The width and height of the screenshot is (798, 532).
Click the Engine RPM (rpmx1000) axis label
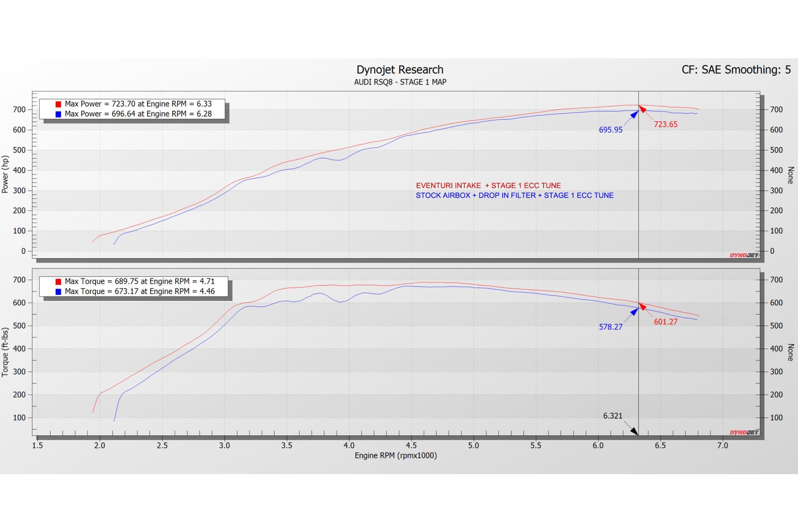(395, 455)
